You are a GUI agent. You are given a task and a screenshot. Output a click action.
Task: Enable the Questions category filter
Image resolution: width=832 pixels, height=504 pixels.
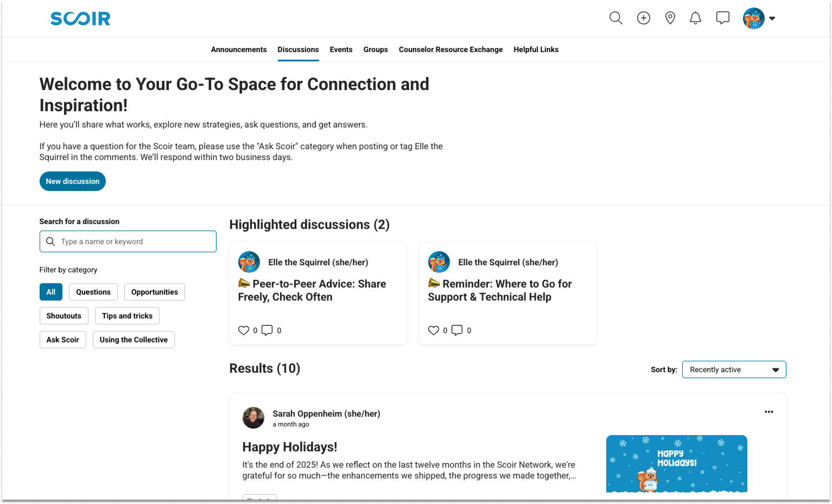pyautogui.click(x=93, y=292)
